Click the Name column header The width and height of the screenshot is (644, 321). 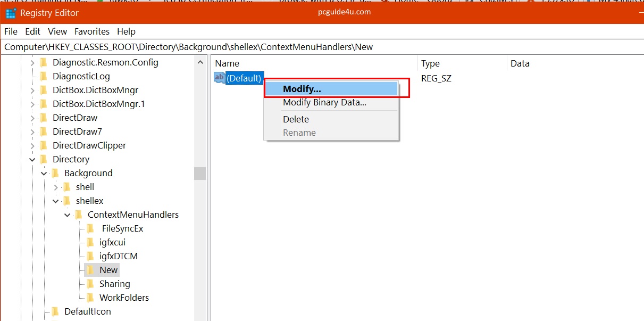[227, 63]
